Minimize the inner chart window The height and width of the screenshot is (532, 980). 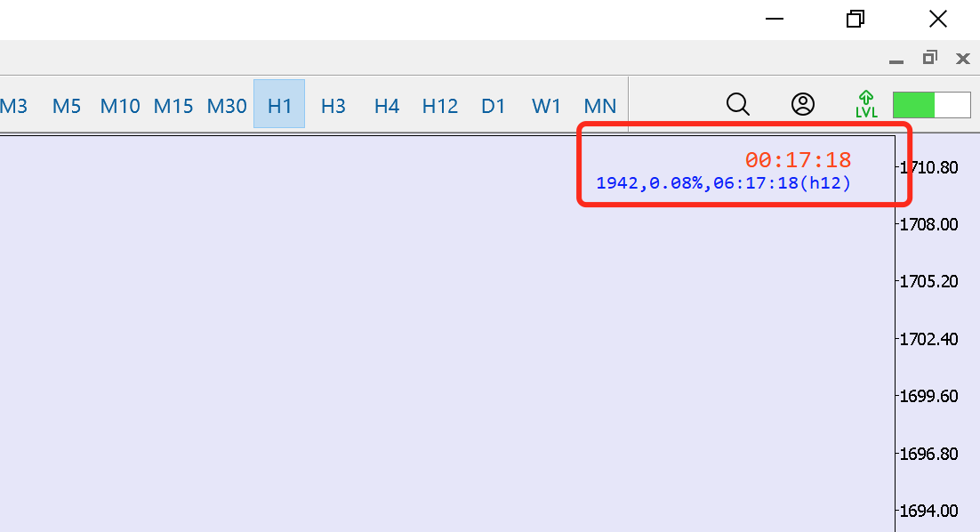point(896,60)
